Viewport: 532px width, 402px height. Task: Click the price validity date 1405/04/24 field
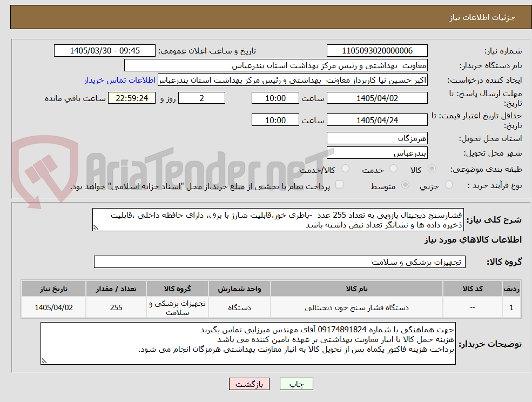coord(377,120)
